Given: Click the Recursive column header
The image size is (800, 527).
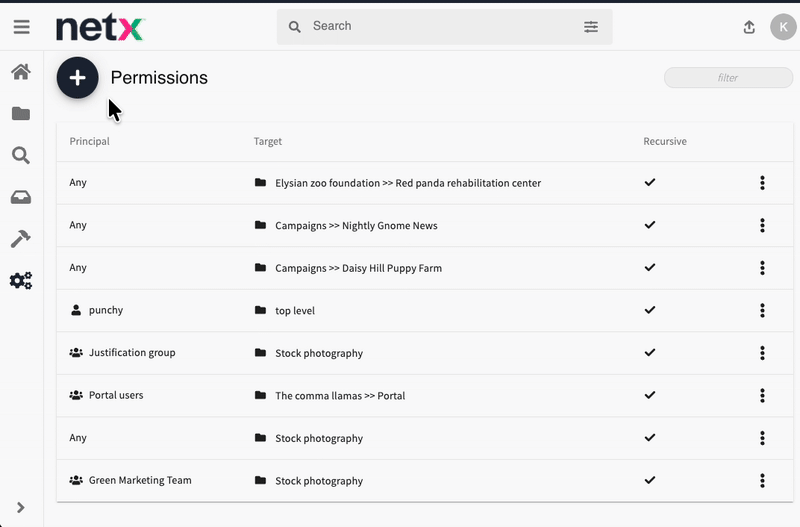Looking at the screenshot, I should click(x=665, y=141).
